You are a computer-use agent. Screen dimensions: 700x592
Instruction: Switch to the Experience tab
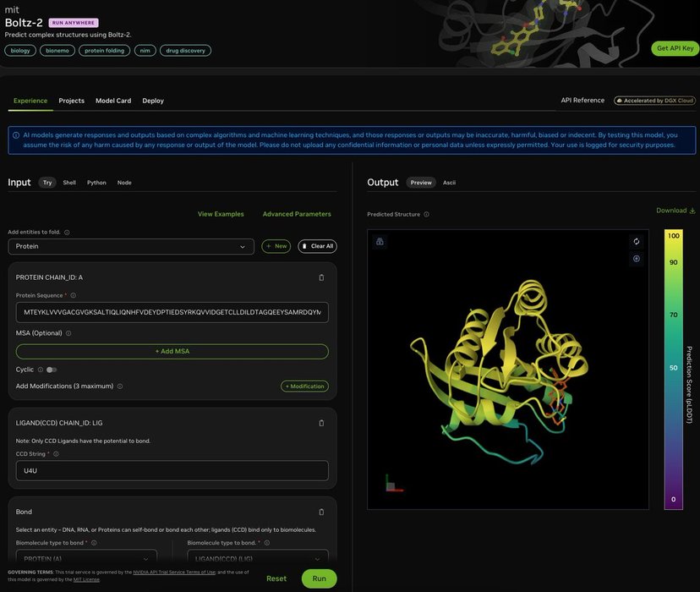coord(30,101)
